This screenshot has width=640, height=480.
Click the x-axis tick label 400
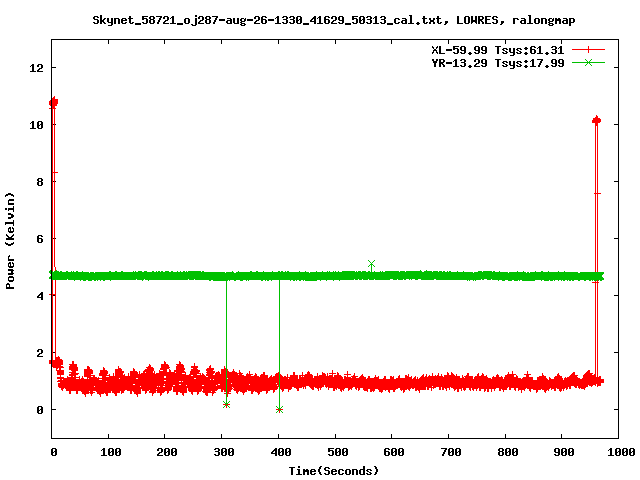click(280, 452)
